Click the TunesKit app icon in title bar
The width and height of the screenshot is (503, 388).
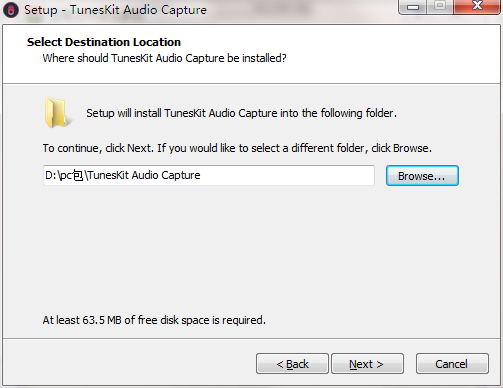(x=11, y=10)
